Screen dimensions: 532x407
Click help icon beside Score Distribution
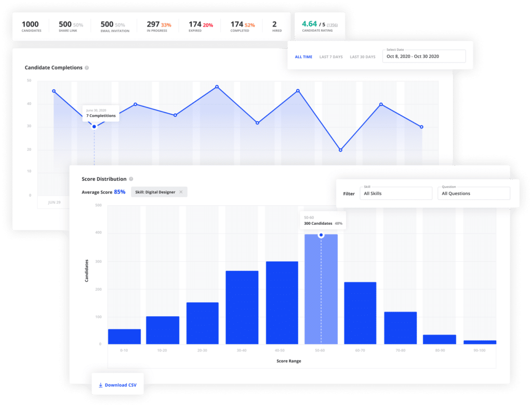[x=131, y=179]
